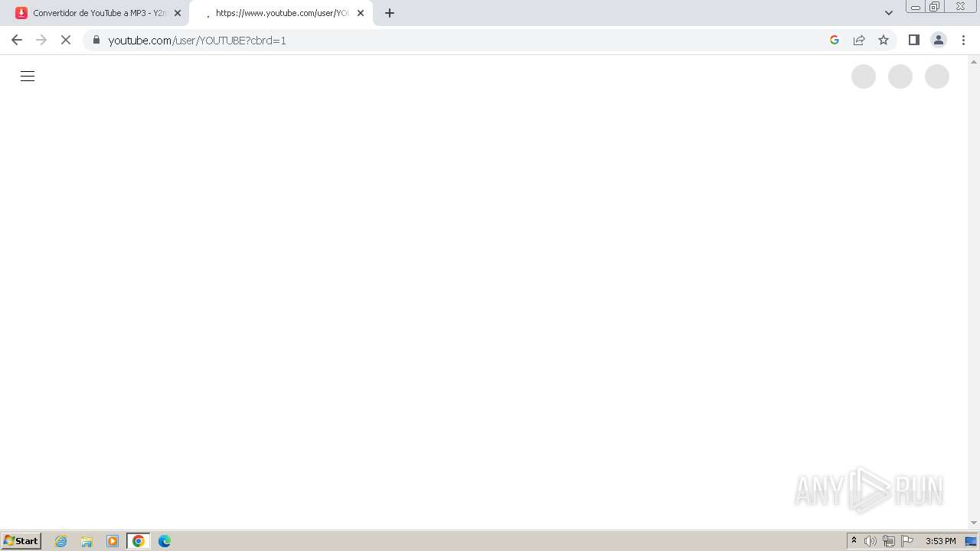Open Windows Explorer folder from the taskbar

tap(87, 541)
